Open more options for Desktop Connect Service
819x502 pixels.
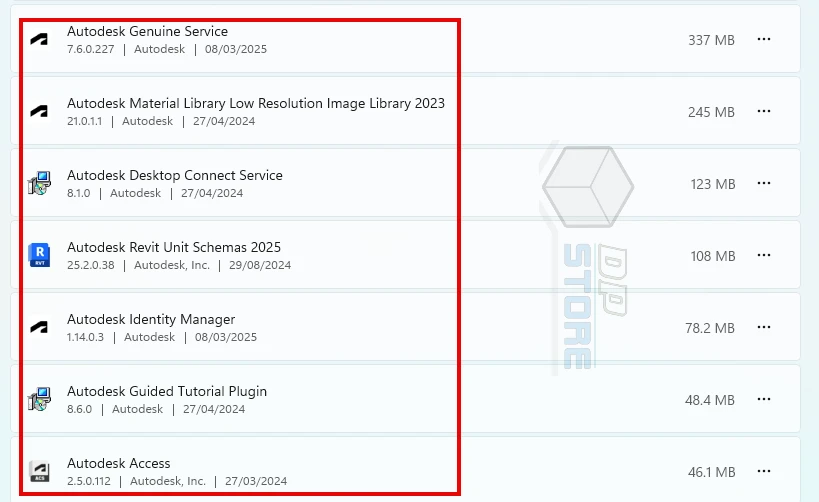(x=764, y=183)
